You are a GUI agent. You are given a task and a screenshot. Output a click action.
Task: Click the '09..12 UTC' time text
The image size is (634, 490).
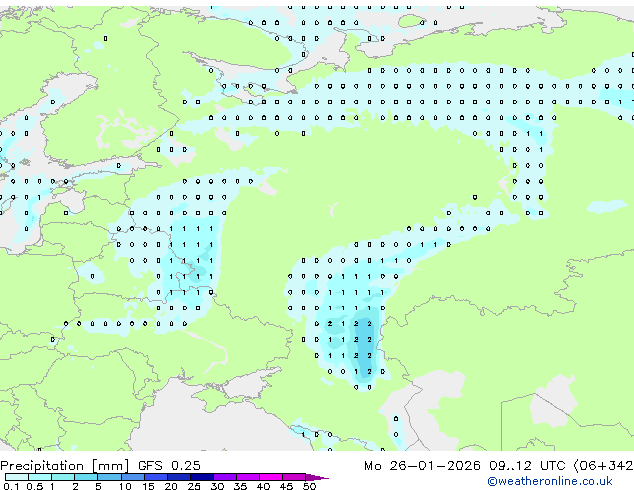(527, 466)
